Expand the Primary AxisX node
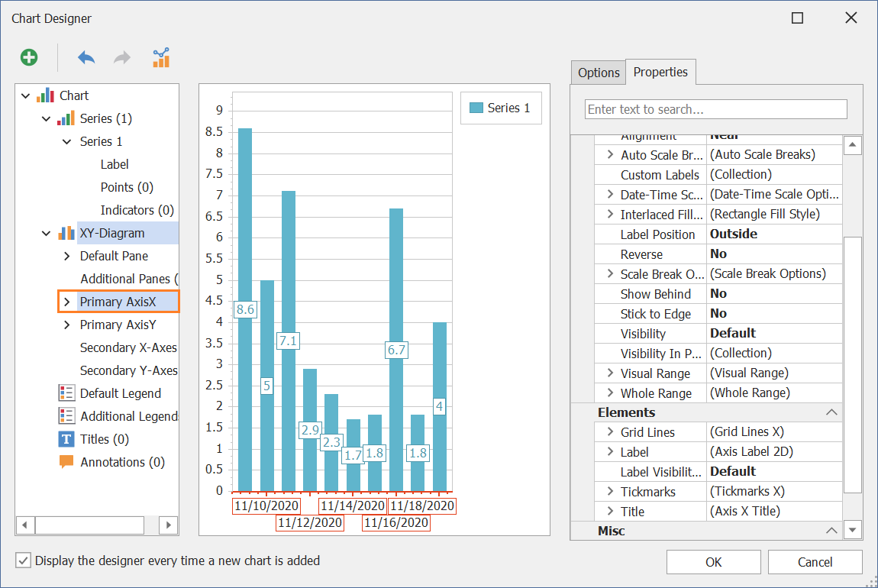Viewport: 878px width, 588px height. tap(66, 302)
